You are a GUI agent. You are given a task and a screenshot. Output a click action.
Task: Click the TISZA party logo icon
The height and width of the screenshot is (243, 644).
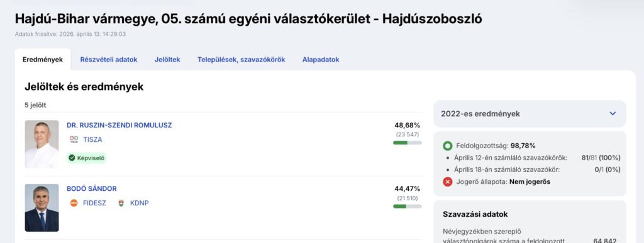click(74, 139)
